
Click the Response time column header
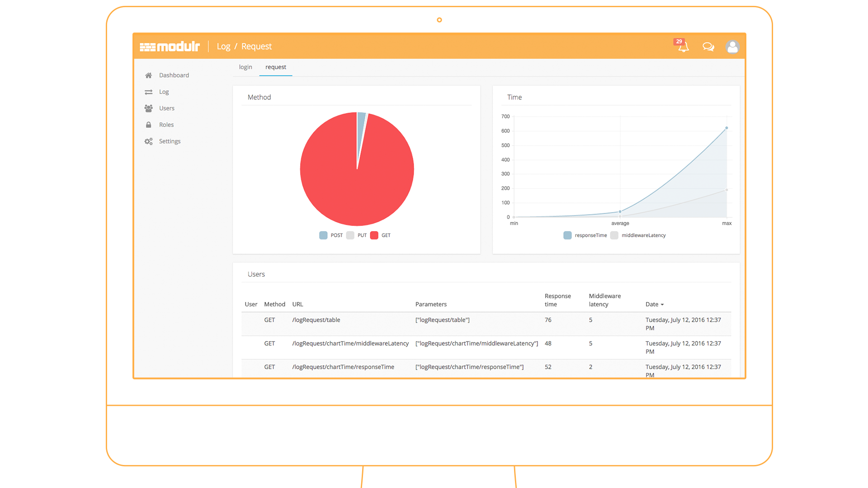point(557,300)
